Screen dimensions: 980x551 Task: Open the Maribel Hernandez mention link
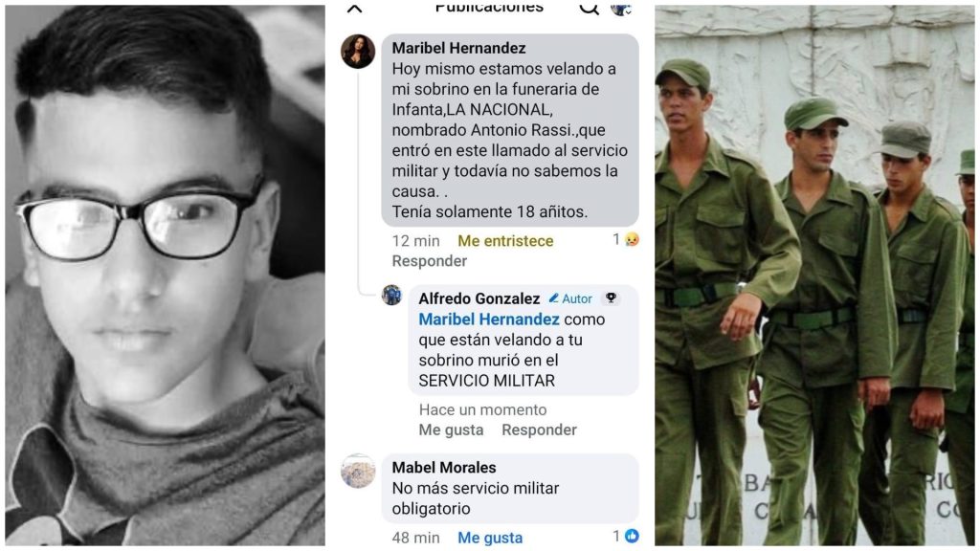click(x=489, y=320)
